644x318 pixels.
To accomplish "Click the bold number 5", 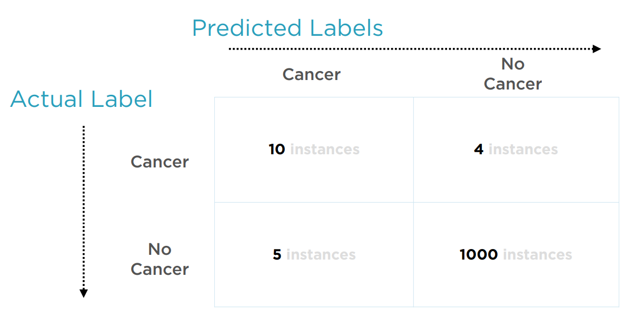I will click(x=277, y=255).
